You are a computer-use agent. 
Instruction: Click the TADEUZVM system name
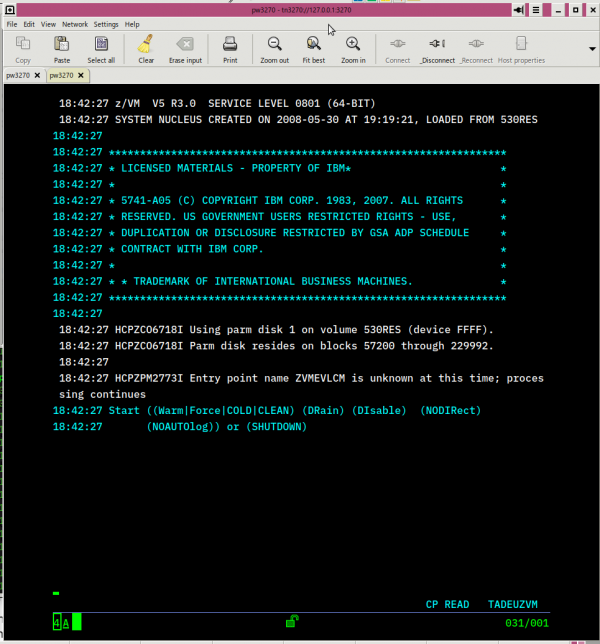513,605
